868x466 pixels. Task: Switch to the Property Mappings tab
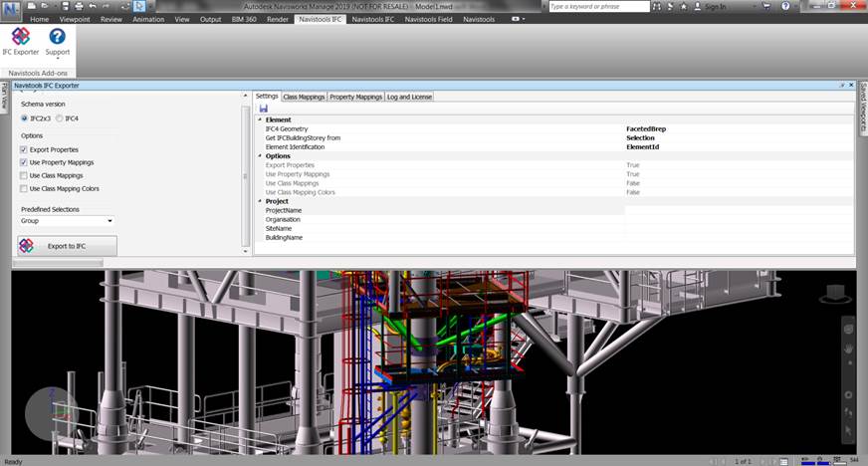pyautogui.click(x=355, y=97)
